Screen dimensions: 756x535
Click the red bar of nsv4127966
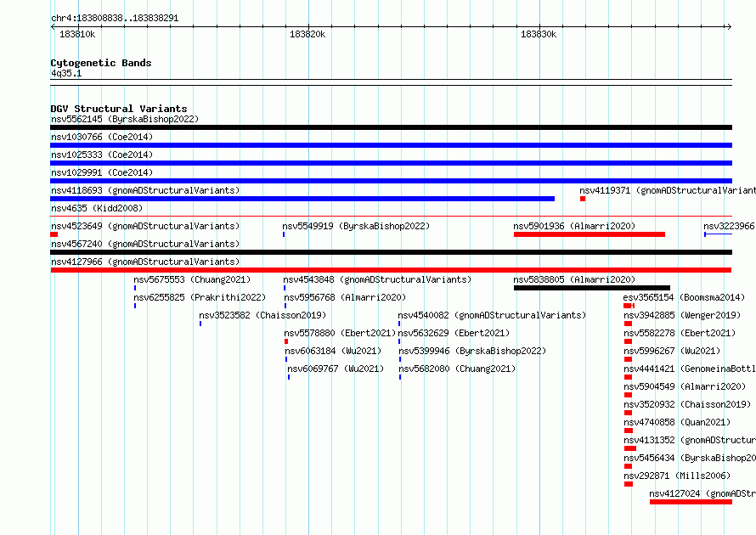(391, 270)
